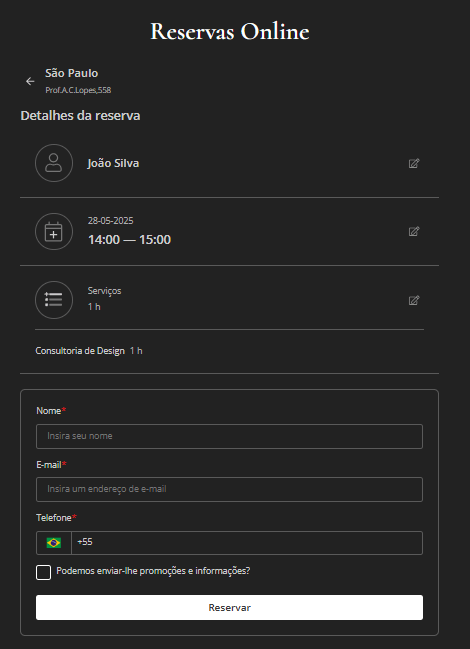Tick the promotions and information checkbox
This screenshot has width=470, height=649.
[43, 572]
